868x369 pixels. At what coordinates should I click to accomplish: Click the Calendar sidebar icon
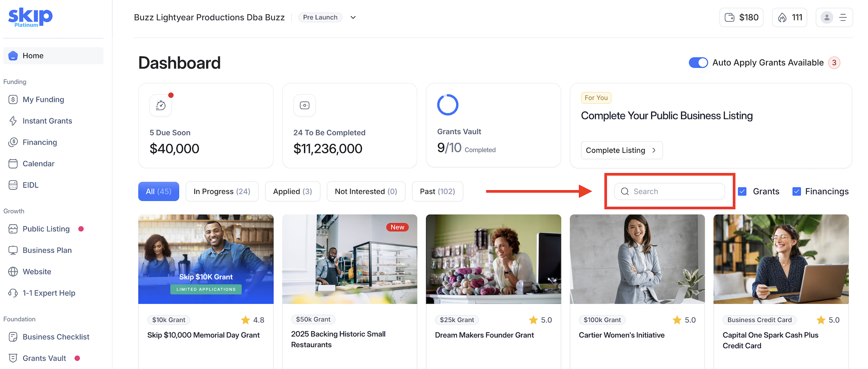tap(13, 164)
